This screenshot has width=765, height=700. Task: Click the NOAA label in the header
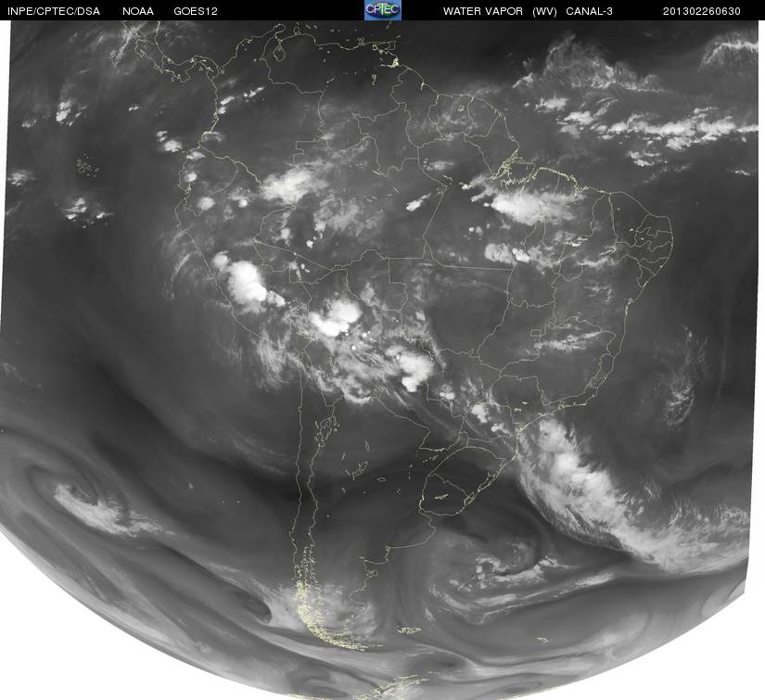(138, 11)
